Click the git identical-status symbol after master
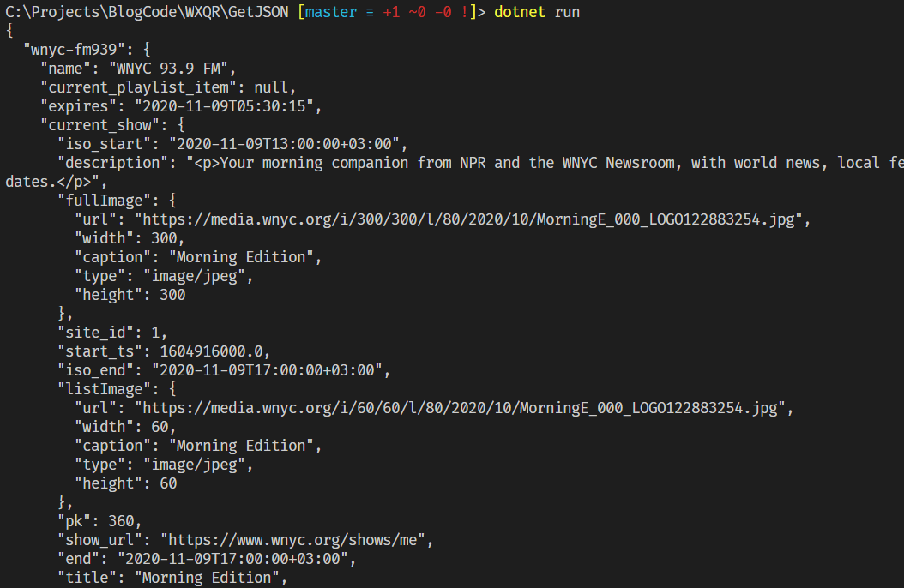The height and width of the screenshot is (588, 904). click(x=371, y=12)
